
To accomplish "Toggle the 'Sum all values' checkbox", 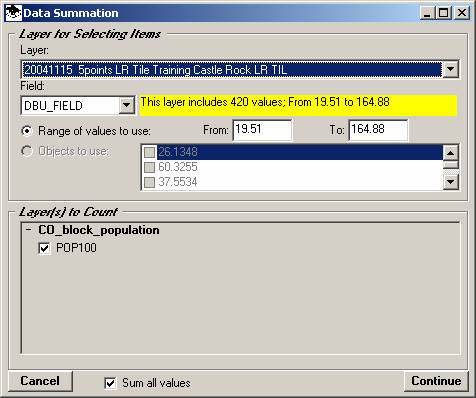I will coord(110,383).
